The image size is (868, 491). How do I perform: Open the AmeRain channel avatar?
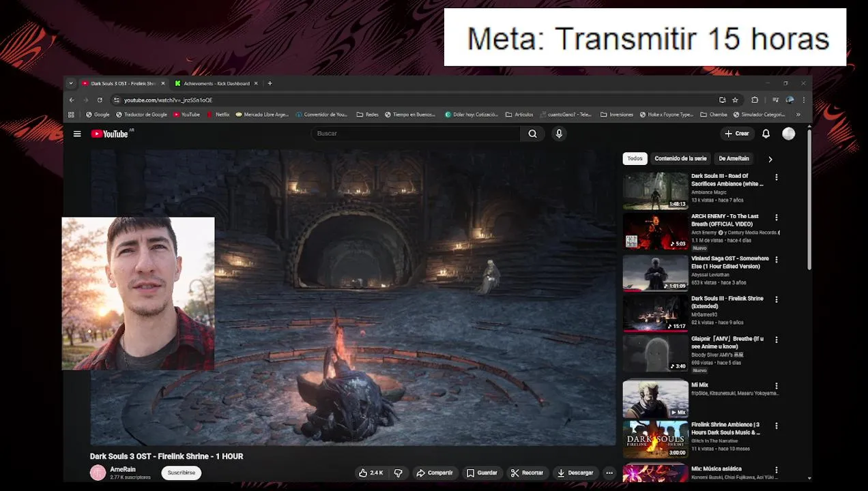[x=98, y=473]
